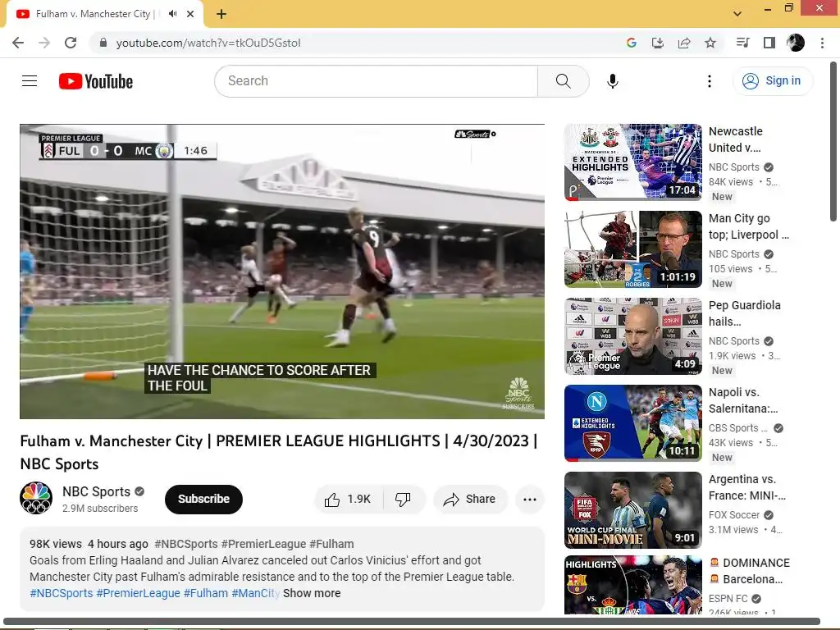
Task: Close the Fulham v. Manchester City tab
Action: click(190, 14)
